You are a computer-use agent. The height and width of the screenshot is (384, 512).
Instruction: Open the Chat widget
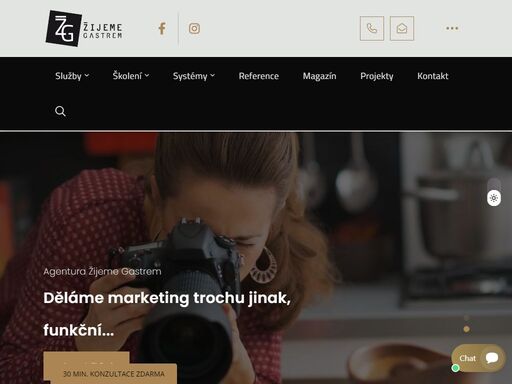click(478, 358)
